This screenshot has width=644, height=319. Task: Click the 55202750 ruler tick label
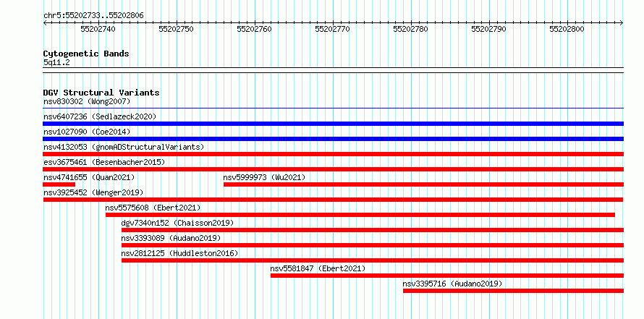coord(177,29)
